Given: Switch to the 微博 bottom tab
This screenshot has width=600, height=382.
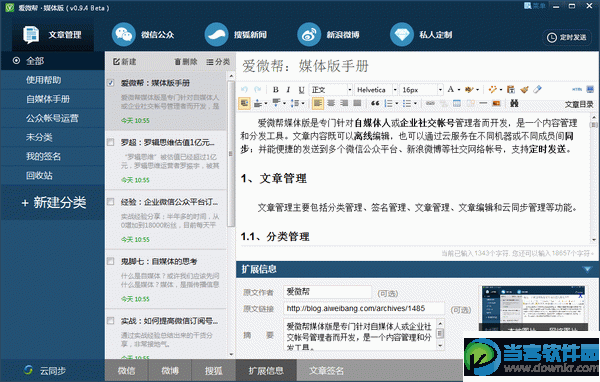Looking at the screenshot, I should tap(170, 371).
